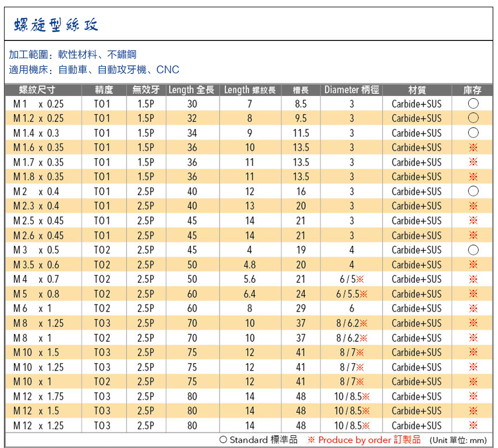Click the '螺旋型絲攻' title text
This screenshot has width=498, height=448.
tap(56, 25)
